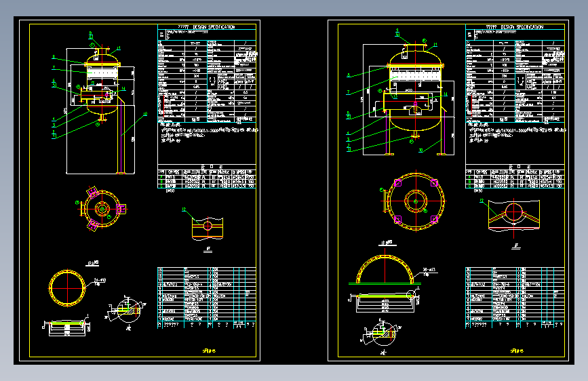Click row C in right sheet nozzle table
This screenshot has height=381, width=588.
(x=515, y=186)
